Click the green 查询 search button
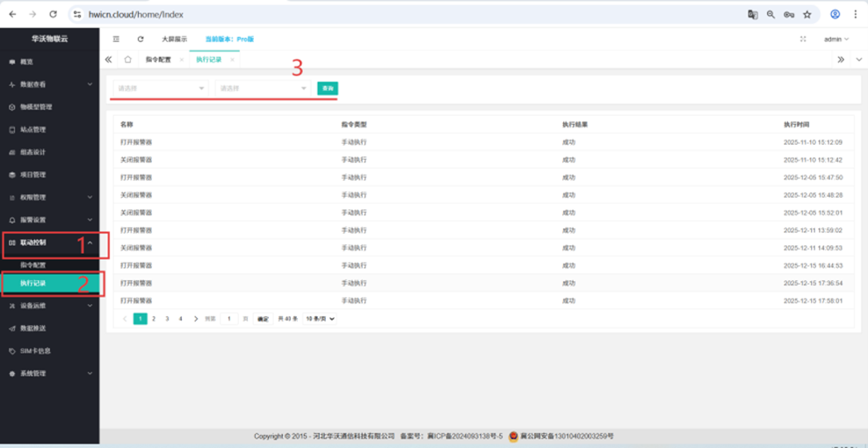 tap(327, 88)
